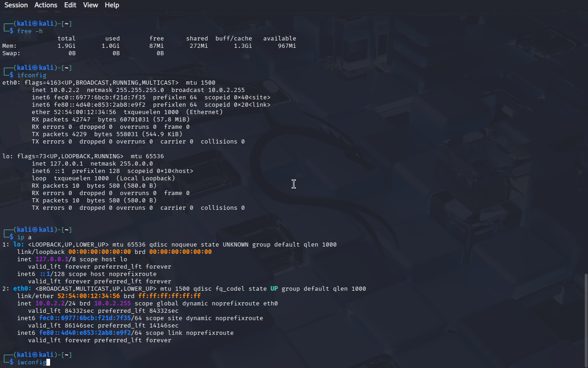Open the Help menu
This screenshot has height=368, width=588.
pos(112,5)
